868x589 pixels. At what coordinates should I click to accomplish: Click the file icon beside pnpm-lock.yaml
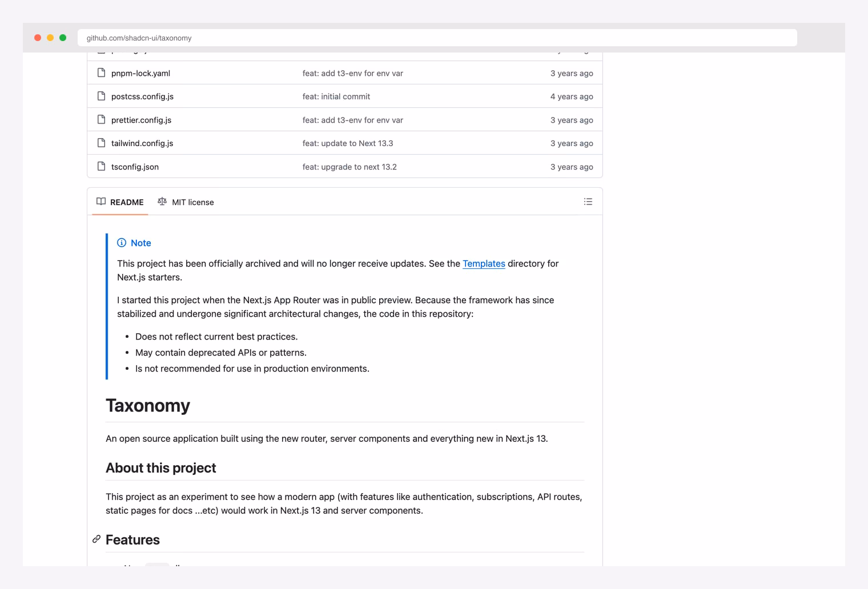click(101, 72)
